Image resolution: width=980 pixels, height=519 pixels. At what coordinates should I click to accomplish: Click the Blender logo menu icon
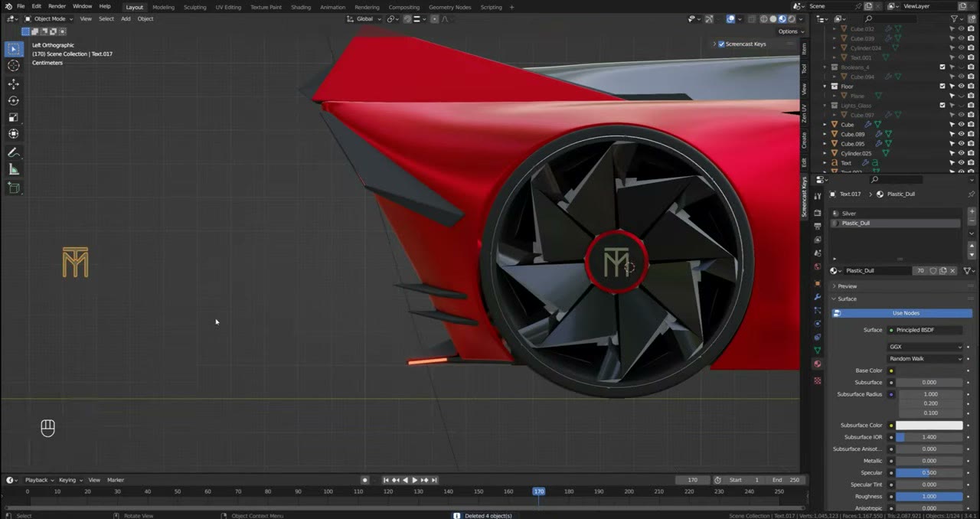(x=8, y=6)
